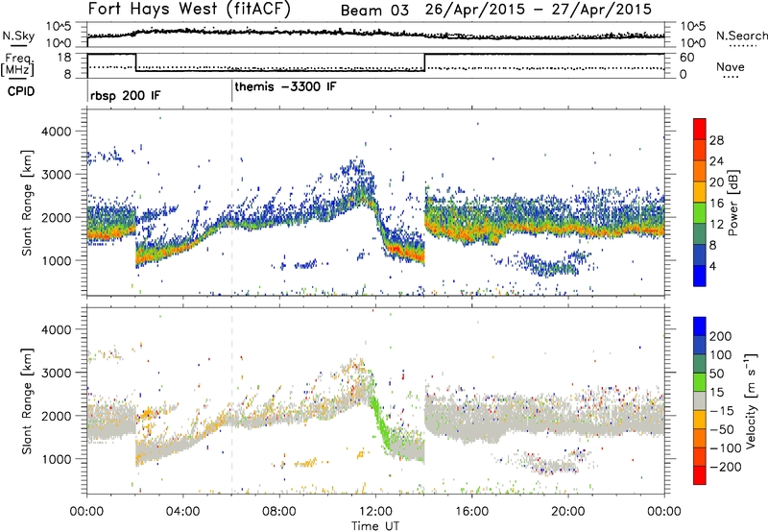Click the '2000' tick on the velocity panel axis

click(56, 416)
